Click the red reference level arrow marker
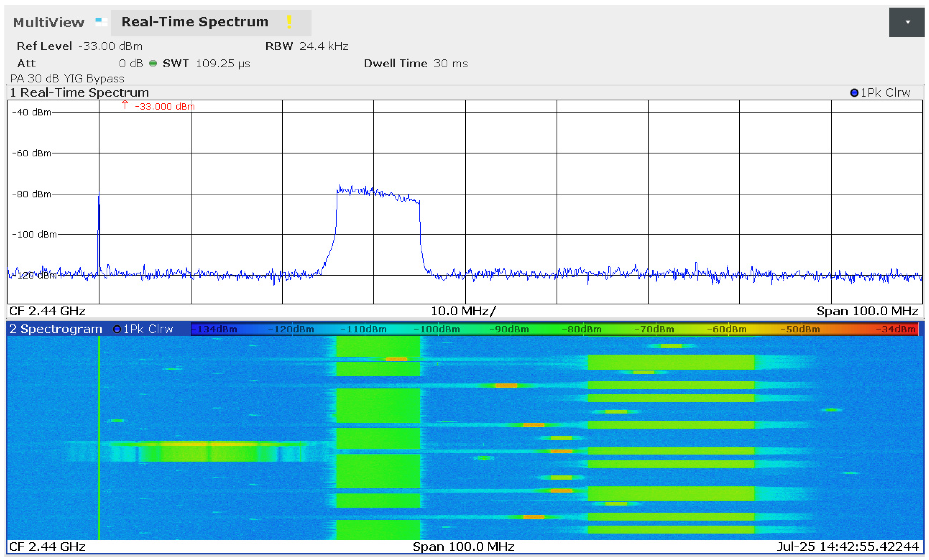 tap(125, 105)
